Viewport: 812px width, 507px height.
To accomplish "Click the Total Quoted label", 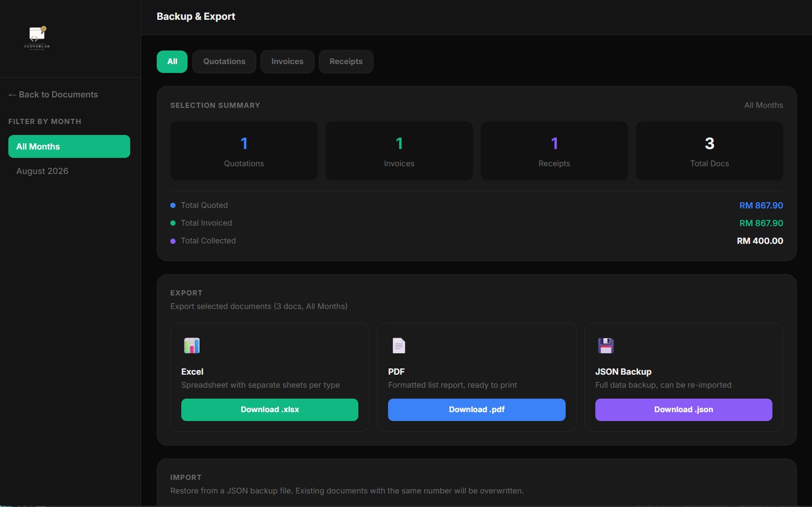I will pyautogui.click(x=204, y=205).
